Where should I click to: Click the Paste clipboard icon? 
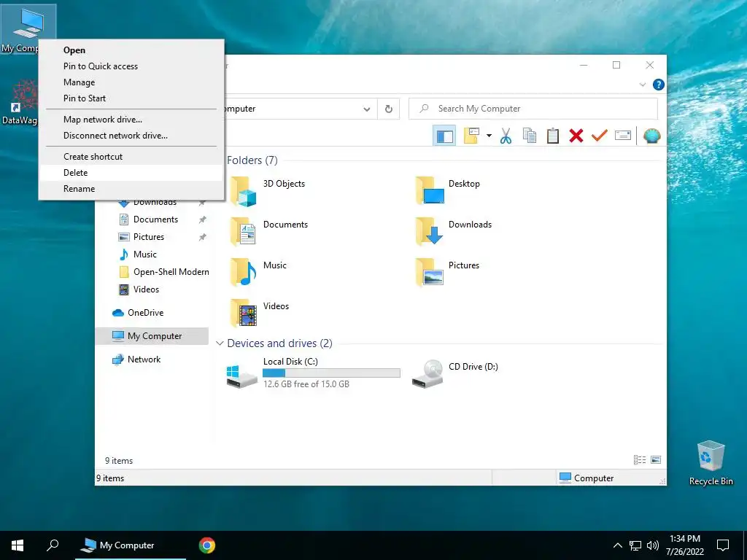click(553, 136)
